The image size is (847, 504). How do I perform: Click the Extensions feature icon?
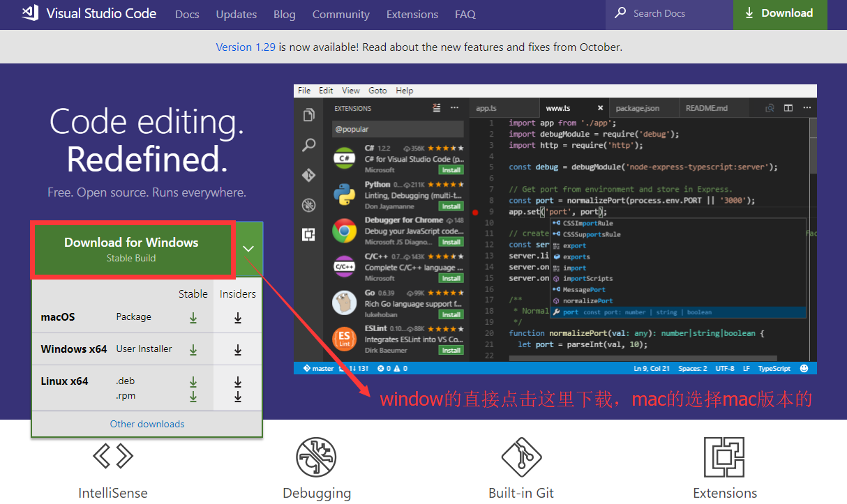tap(725, 457)
